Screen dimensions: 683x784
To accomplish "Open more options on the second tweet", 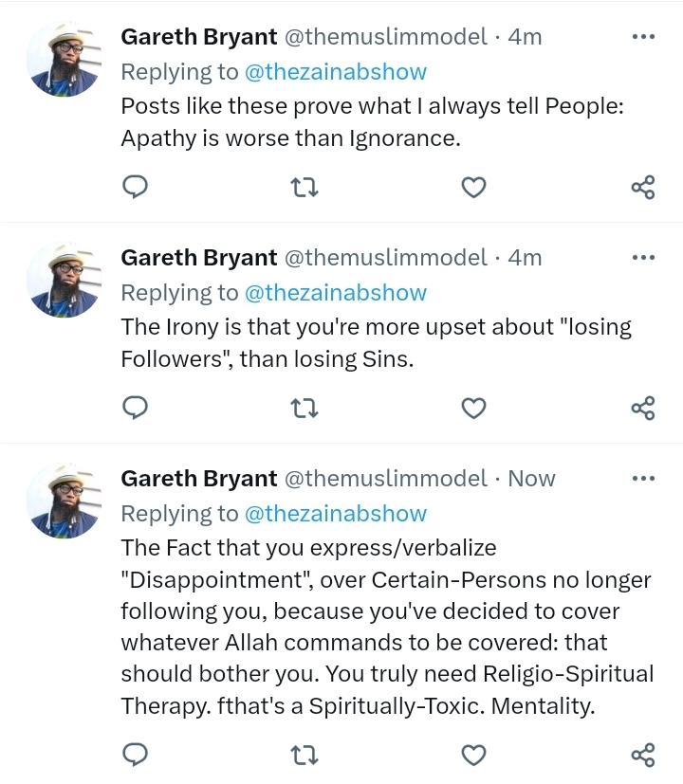I will (643, 258).
